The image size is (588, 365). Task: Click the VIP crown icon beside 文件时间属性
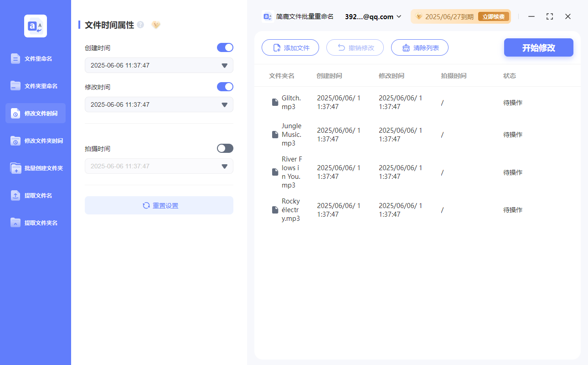[x=155, y=25]
